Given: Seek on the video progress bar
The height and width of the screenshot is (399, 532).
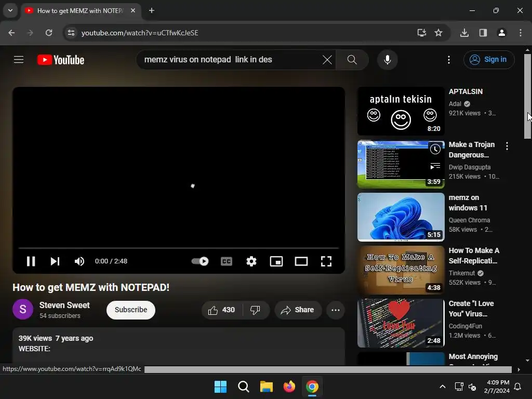Looking at the screenshot, I should pyautogui.click(x=179, y=248).
